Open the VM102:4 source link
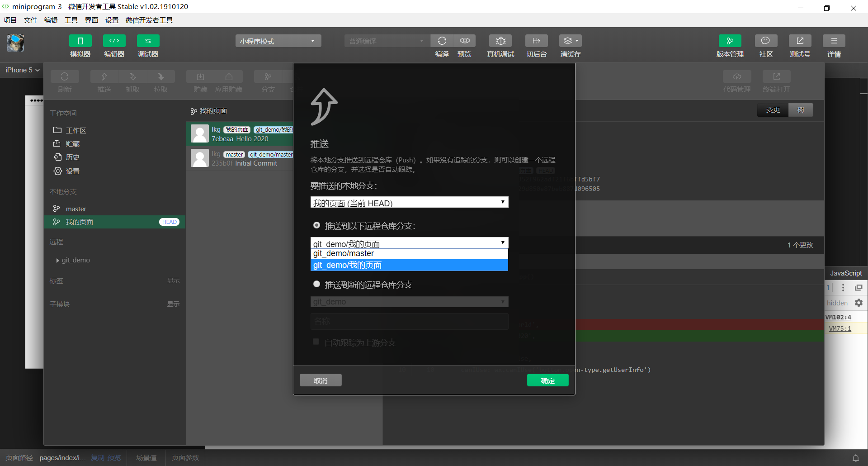 pyautogui.click(x=838, y=317)
